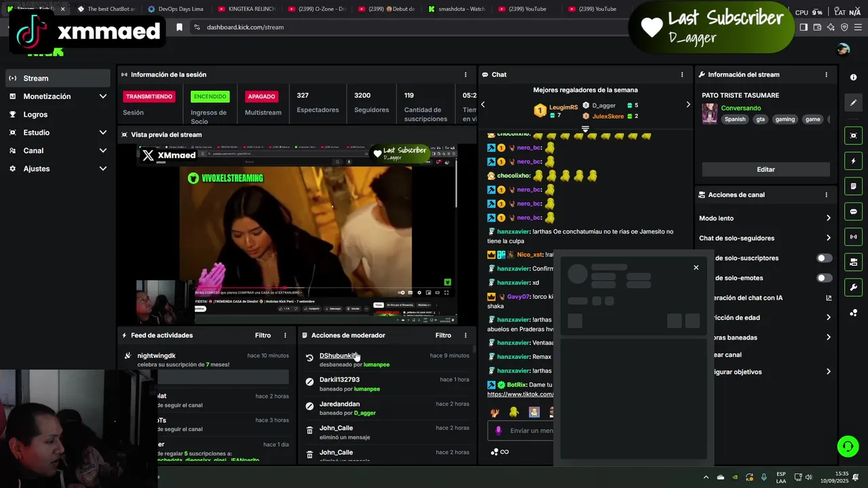Viewport: 868px width, 488px height.
Task: Click the info icon in right toolbar
Action: [x=853, y=77]
